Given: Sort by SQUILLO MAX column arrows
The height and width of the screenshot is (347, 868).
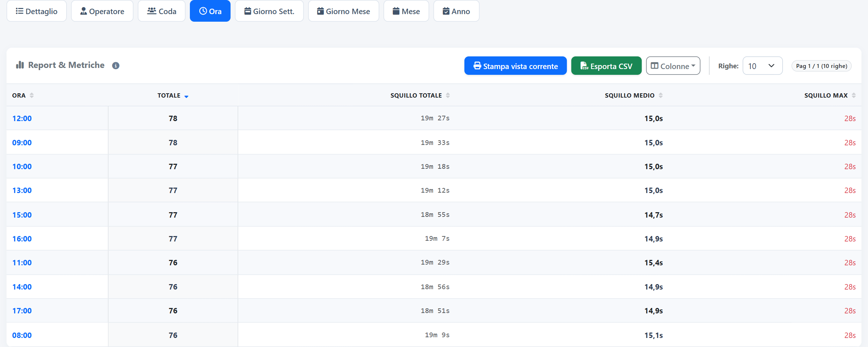Looking at the screenshot, I should point(854,95).
